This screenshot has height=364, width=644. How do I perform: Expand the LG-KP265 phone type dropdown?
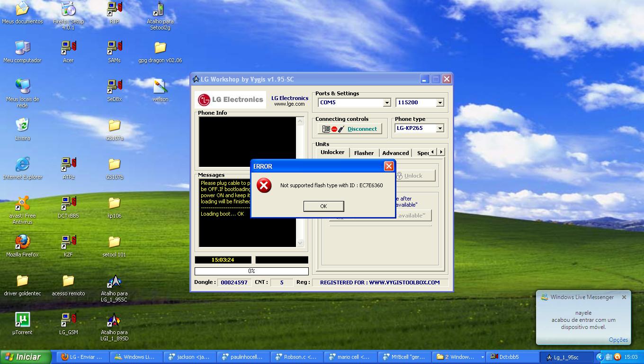pos(439,128)
